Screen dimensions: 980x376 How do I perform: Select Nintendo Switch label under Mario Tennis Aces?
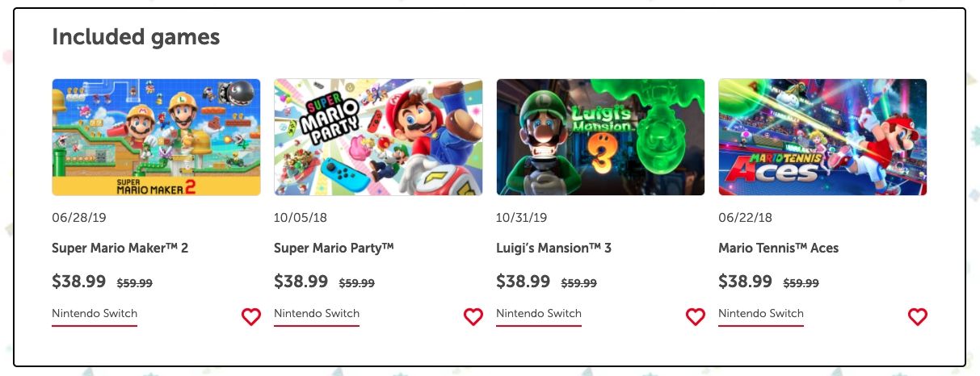pos(761,314)
